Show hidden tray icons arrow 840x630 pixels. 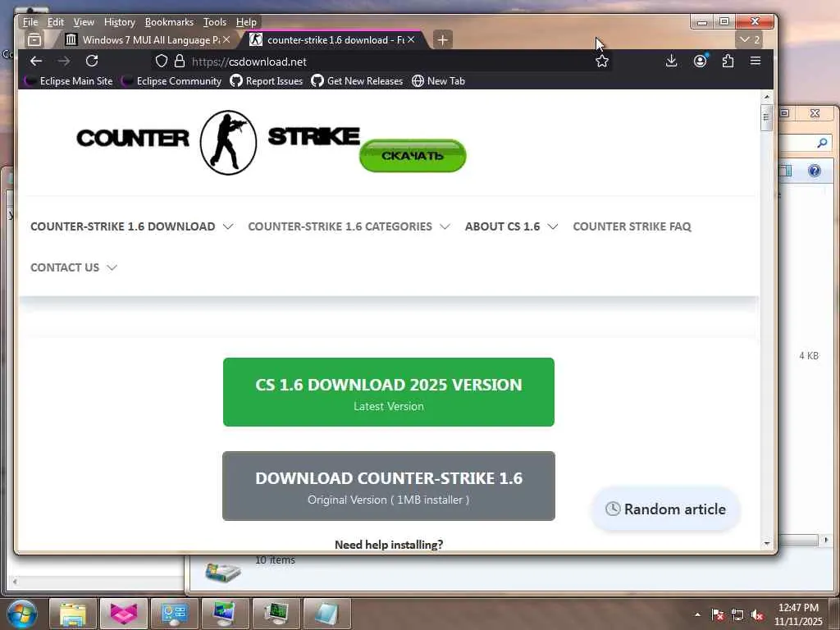point(697,614)
